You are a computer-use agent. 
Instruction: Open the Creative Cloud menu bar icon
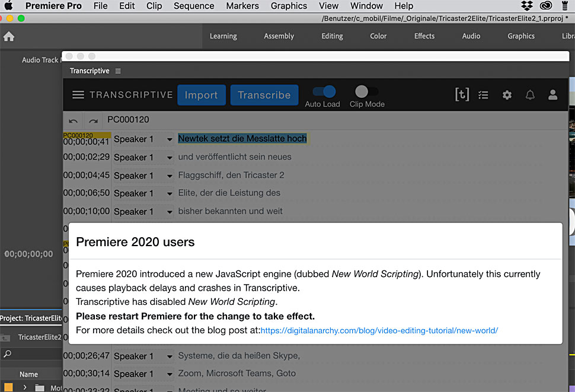click(546, 5)
